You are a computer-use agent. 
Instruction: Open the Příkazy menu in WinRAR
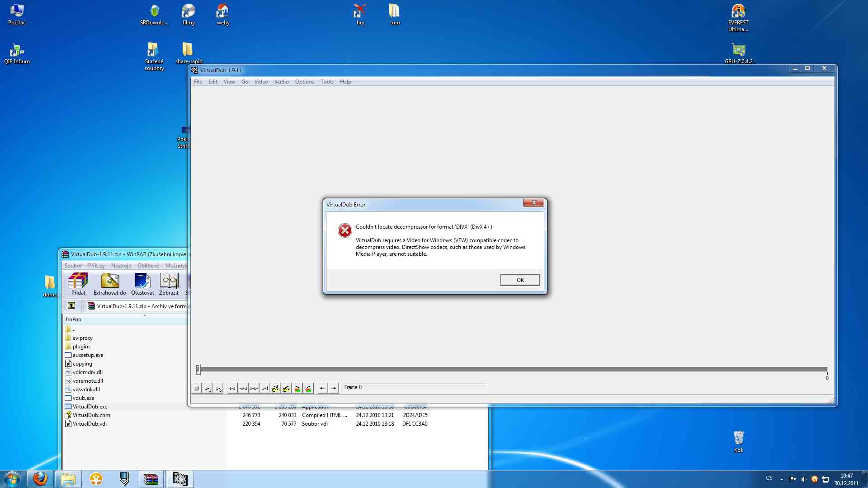click(96, 266)
